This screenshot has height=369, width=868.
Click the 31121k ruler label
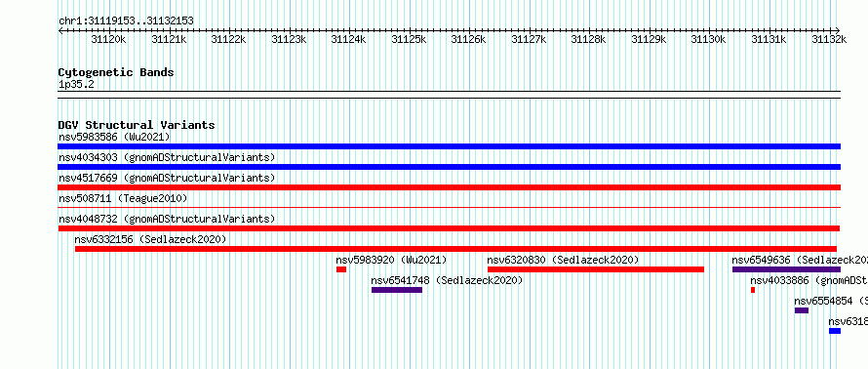(169, 39)
